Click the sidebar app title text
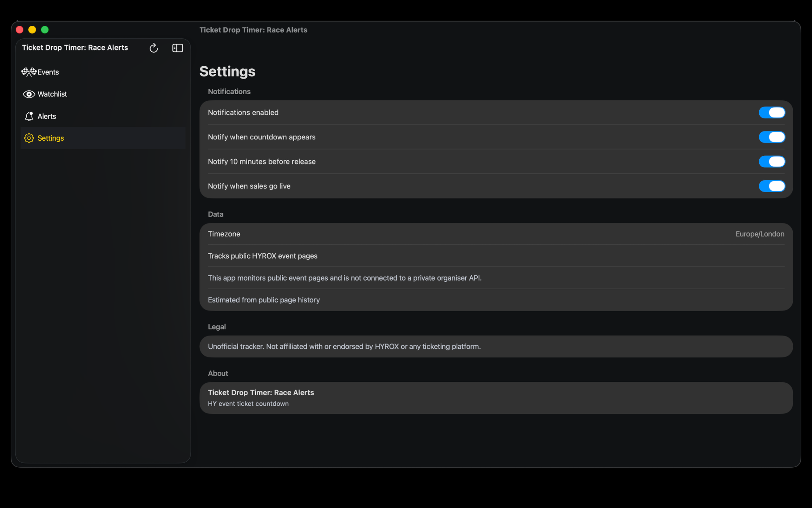 [x=75, y=48]
